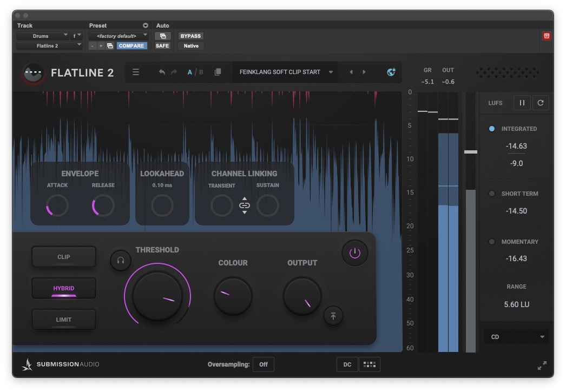Click the undo arrow icon
The width and height of the screenshot is (566, 392).
pos(162,72)
